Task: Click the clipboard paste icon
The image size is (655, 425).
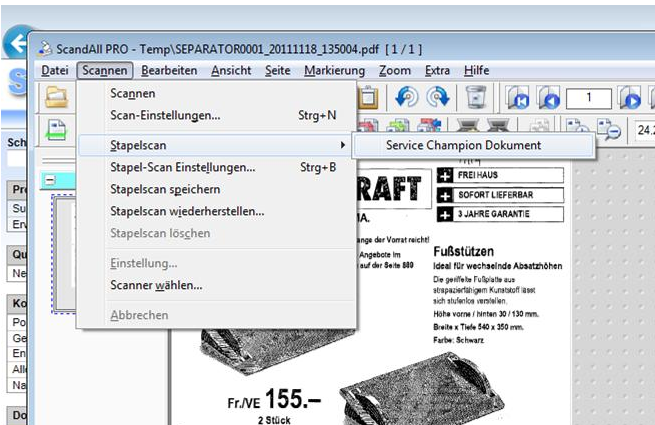Action: 368,97
